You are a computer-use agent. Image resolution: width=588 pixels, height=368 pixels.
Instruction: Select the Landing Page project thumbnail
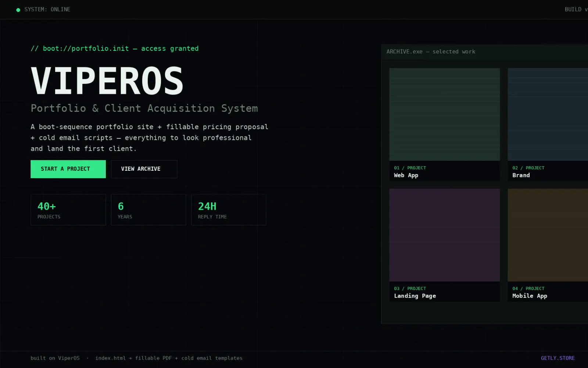(x=445, y=235)
